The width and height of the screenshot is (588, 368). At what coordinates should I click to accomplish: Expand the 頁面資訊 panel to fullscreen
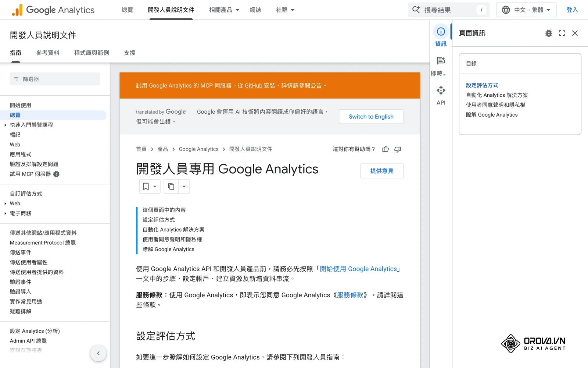pyautogui.click(x=562, y=33)
